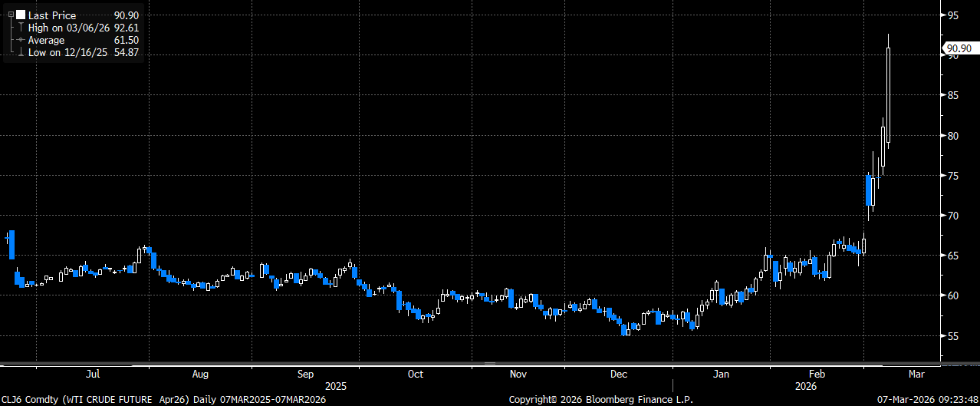The image size is (980, 406).
Task: Click the Jul label on the time axis
Action: point(92,375)
